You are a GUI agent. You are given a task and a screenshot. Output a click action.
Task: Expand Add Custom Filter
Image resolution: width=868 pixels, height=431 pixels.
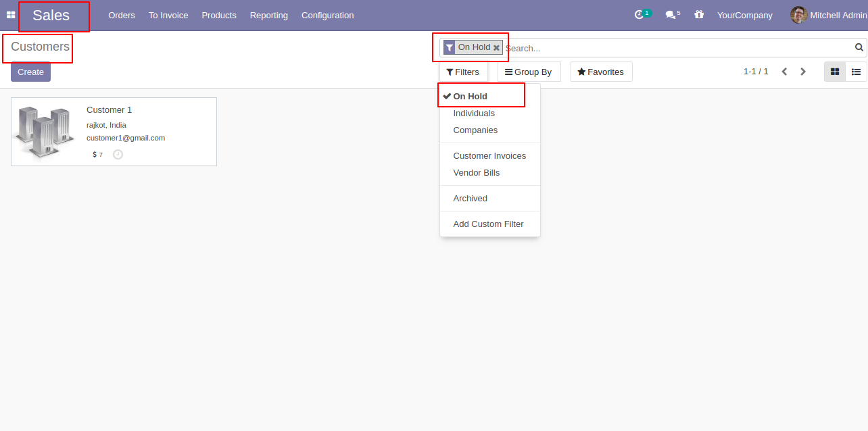coord(489,224)
